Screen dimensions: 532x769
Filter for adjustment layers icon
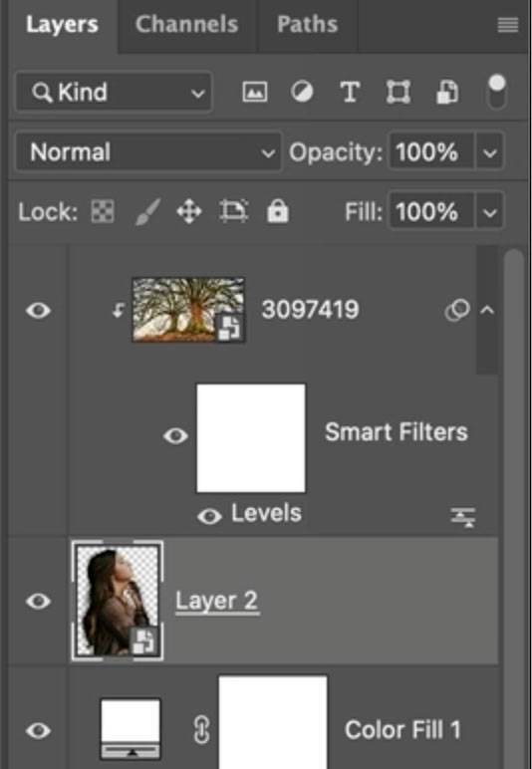tap(302, 92)
